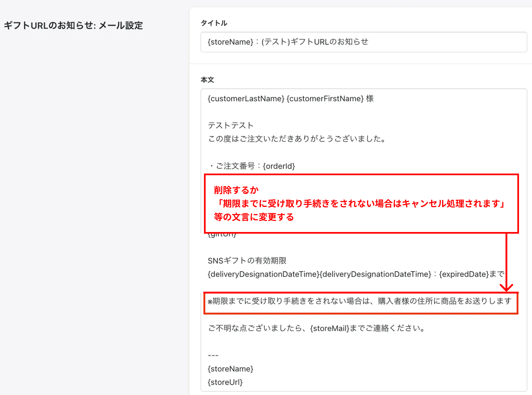Click the ギフトURLのお知らせ: メール設定 heading
Screen dimensions: 532x395
(73, 25)
